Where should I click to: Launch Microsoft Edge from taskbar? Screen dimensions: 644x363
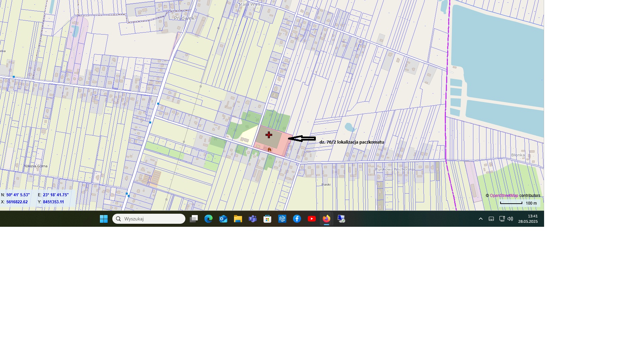point(209,219)
